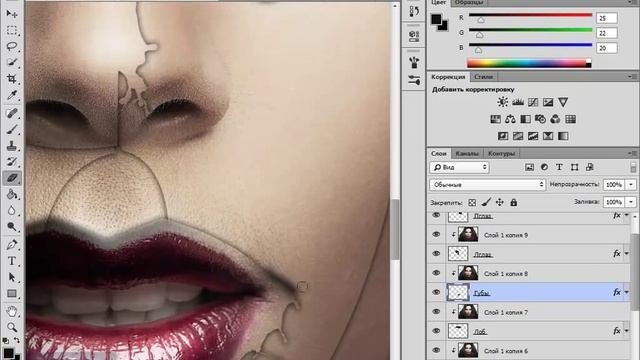Add an Exposure adjustment
Viewport: 640px width, 360px height.
pyautogui.click(x=548, y=102)
